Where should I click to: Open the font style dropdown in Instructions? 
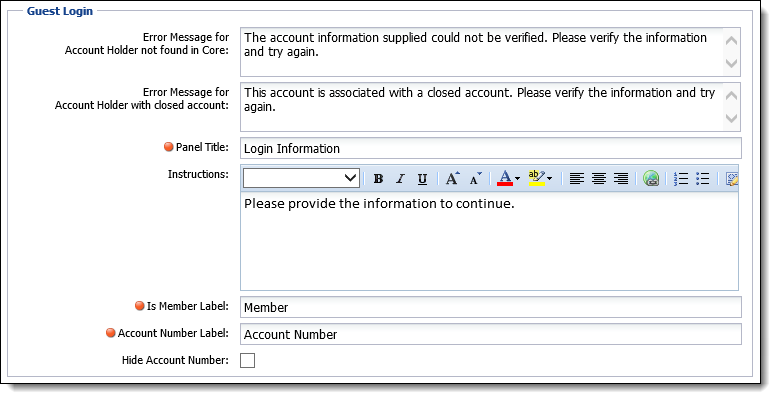(x=301, y=178)
